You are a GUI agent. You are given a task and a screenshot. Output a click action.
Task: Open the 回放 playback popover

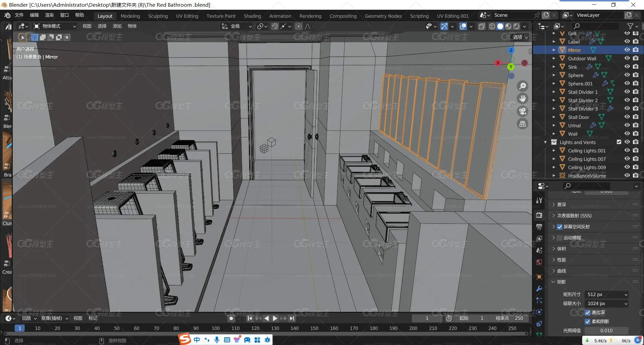tap(29, 318)
